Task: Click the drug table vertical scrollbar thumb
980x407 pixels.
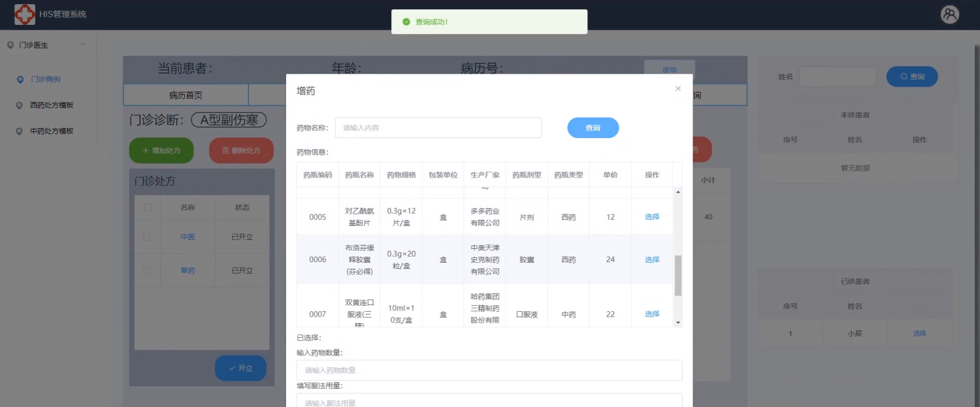Action: (678, 275)
